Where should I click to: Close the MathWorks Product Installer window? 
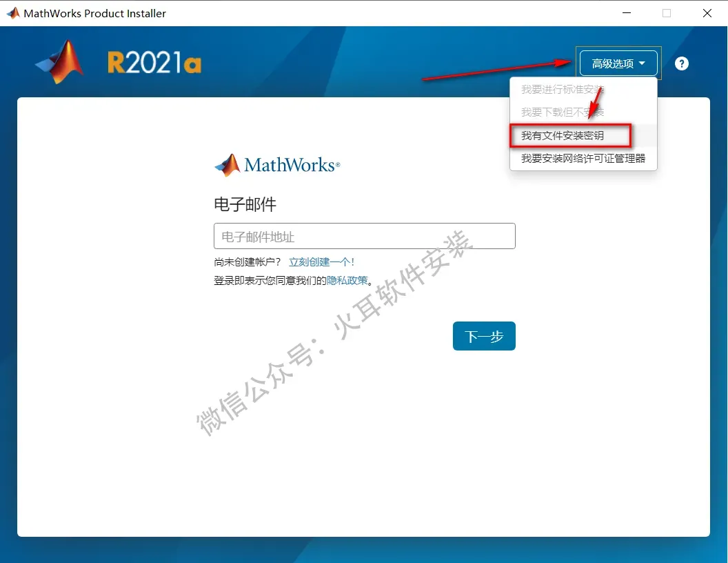click(707, 13)
